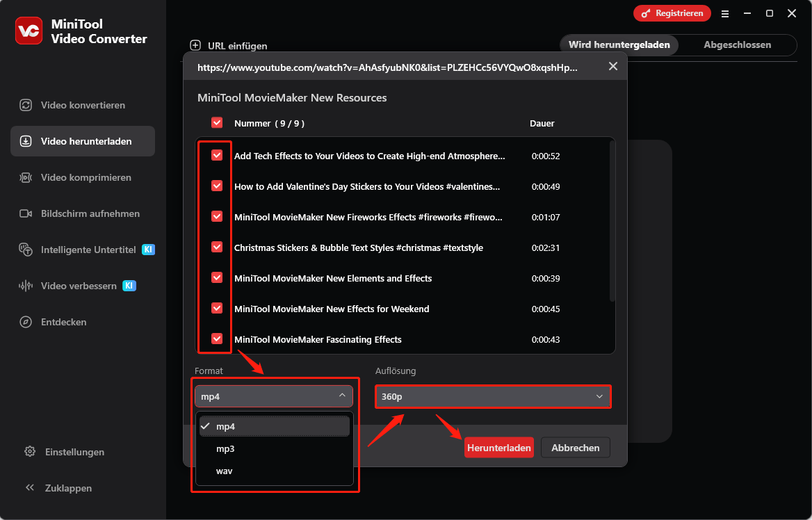Open Entdecken in the sidebar
The height and width of the screenshot is (520, 812).
(x=83, y=322)
